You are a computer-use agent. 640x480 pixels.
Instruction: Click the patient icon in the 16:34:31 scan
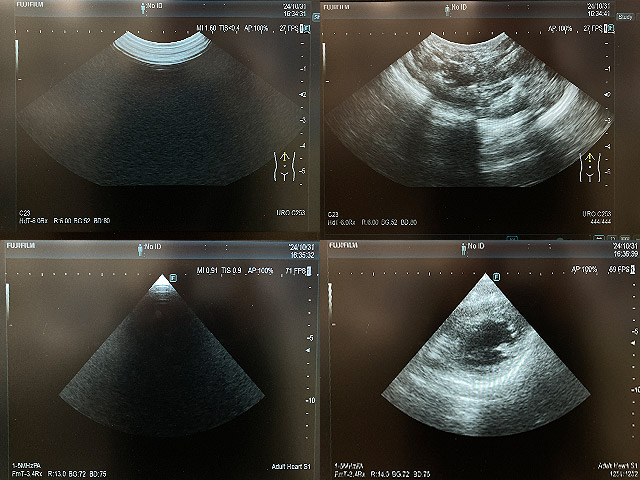click(143, 8)
